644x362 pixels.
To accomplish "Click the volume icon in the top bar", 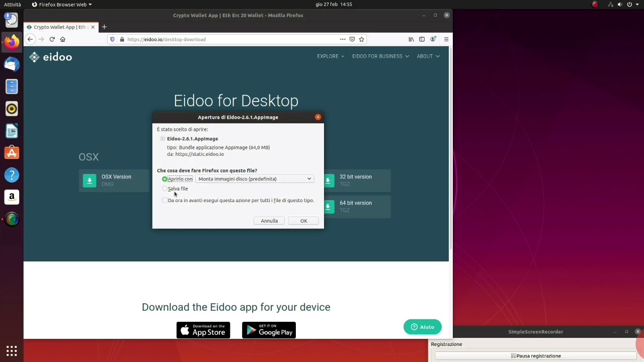I will pyautogui.click(x=620, y=5).
